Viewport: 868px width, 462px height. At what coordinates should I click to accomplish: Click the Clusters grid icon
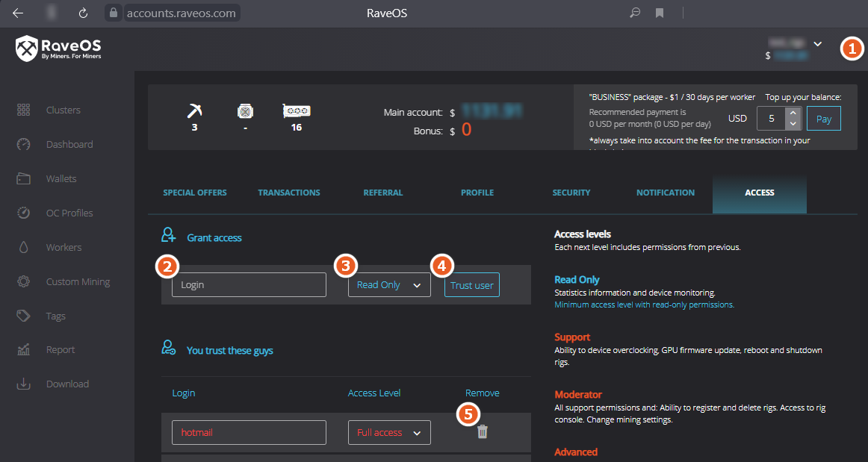(23, 110)
